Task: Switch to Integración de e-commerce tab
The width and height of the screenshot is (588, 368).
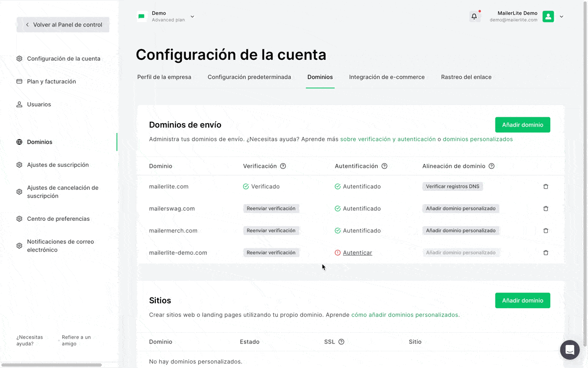Action: [x=387, y=77]
